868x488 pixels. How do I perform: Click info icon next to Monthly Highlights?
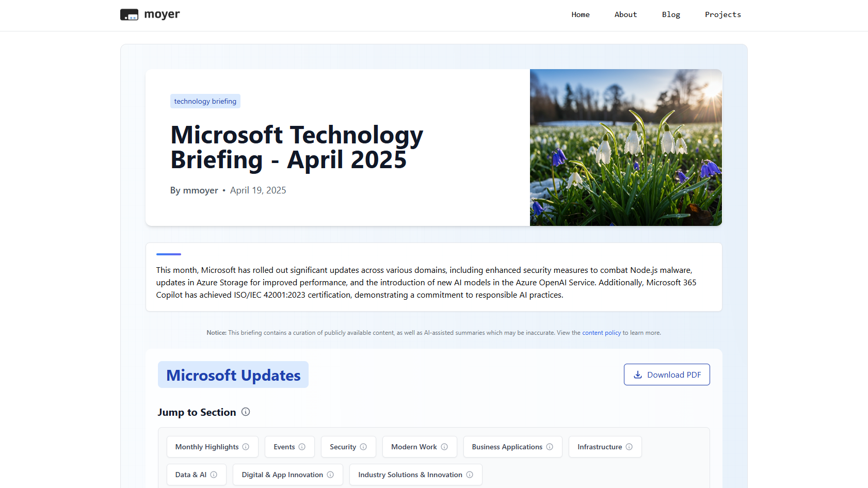[x=246, y=447]
